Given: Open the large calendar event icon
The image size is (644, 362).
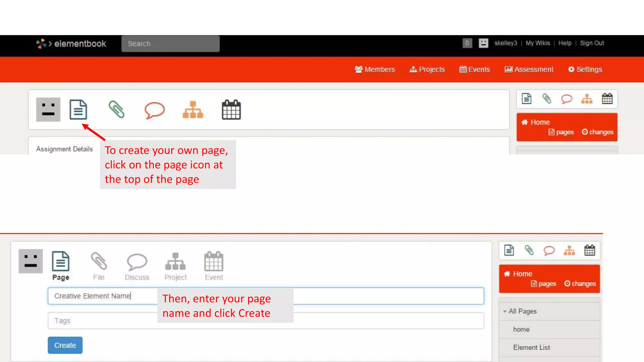Looking at the screenshot, I should (231, 110).
